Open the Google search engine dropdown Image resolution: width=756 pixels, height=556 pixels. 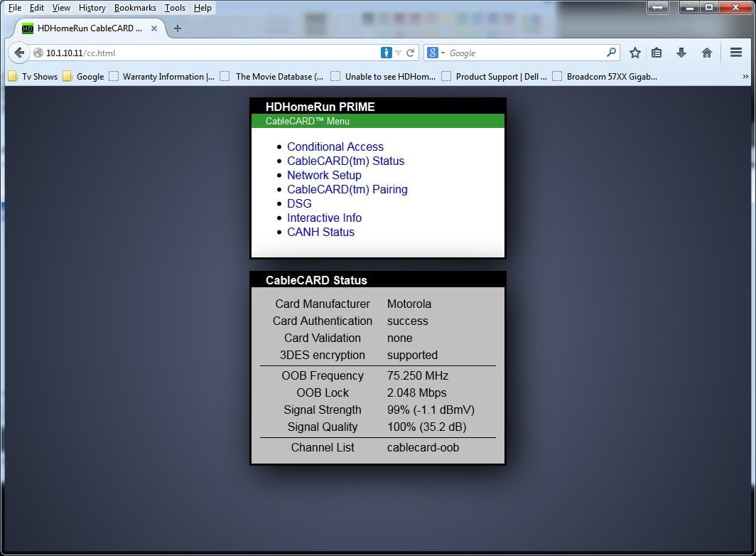tap(435, 53)
